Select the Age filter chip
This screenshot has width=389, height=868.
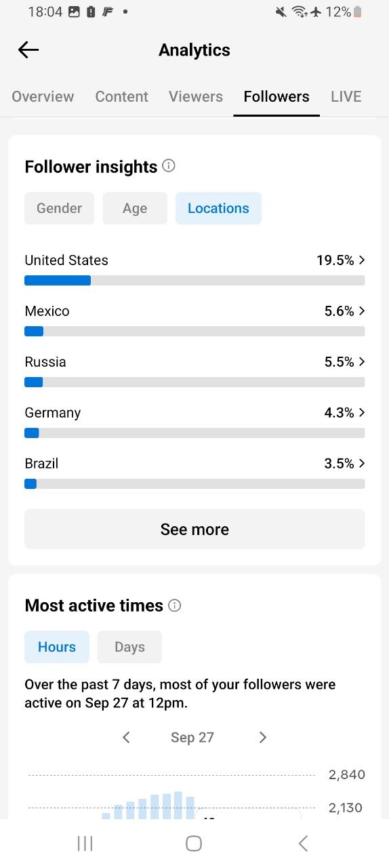point(135,208)
